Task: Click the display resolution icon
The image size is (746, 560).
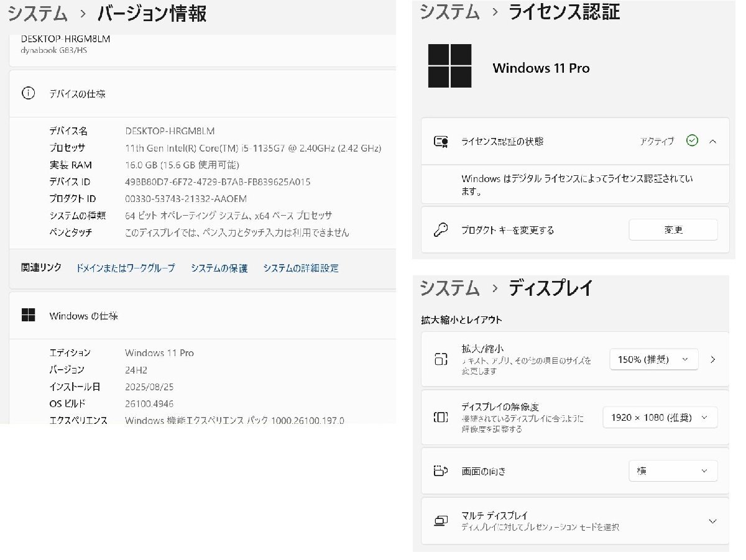Action: [441, 418]
